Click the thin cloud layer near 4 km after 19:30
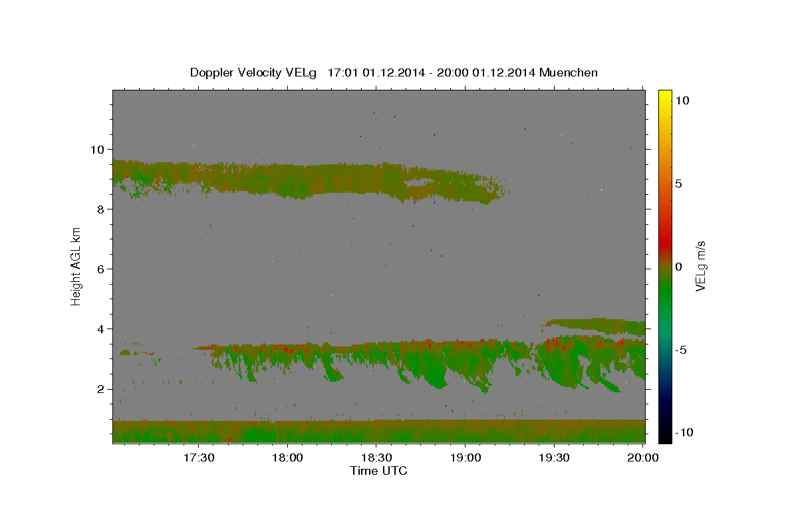 (x=595, y=325)
